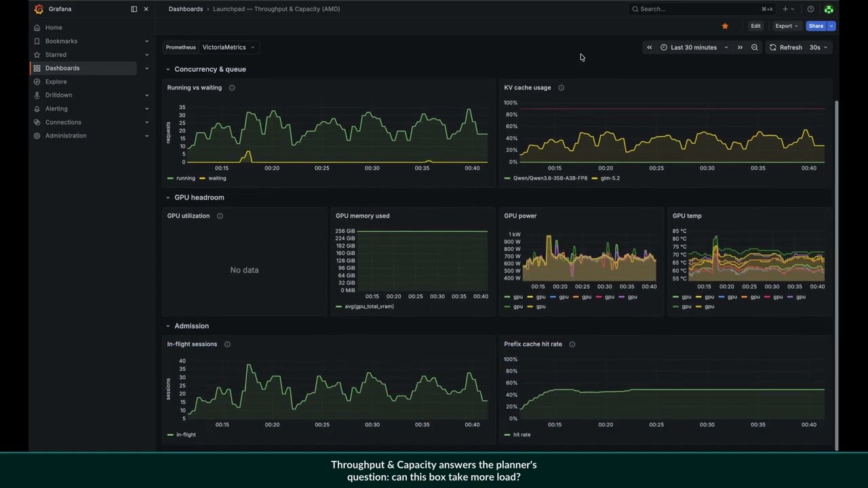Dock the sidebar menu using panel icon
This screenshot has width=868, height=488.
click(134, 9)
